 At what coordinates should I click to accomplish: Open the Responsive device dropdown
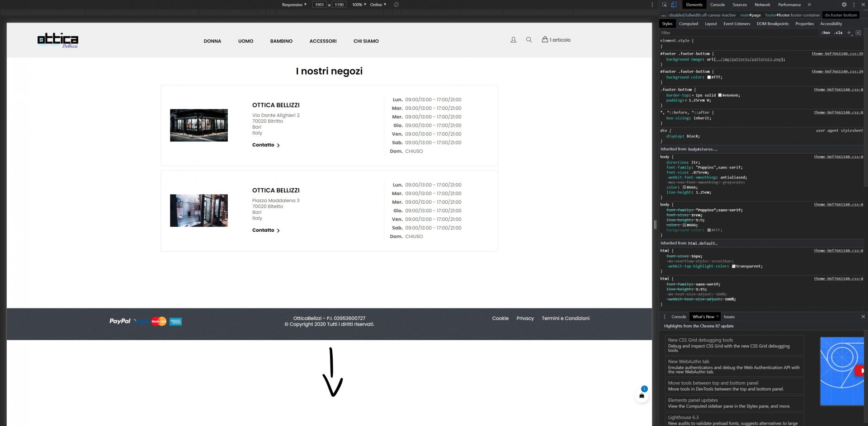(294, 5)
